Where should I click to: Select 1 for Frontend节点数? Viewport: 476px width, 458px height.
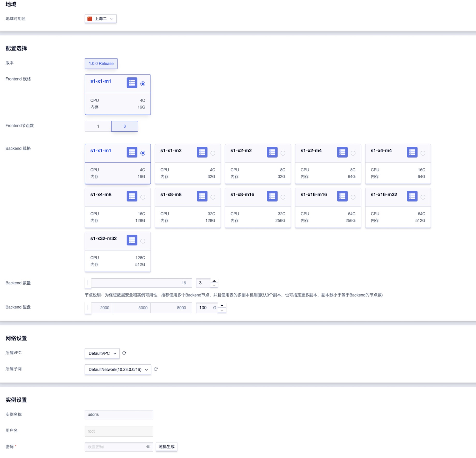click(x=98, y=126)
